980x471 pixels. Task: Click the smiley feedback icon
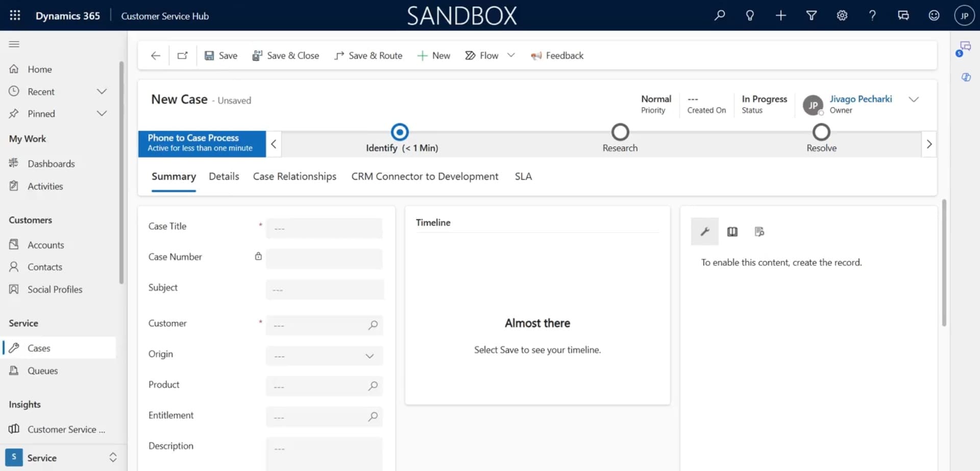click(x=934, y=15)
